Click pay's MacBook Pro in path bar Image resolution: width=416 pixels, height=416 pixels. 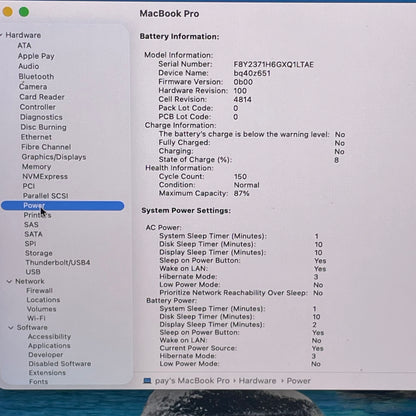click(x=192, y=381)
